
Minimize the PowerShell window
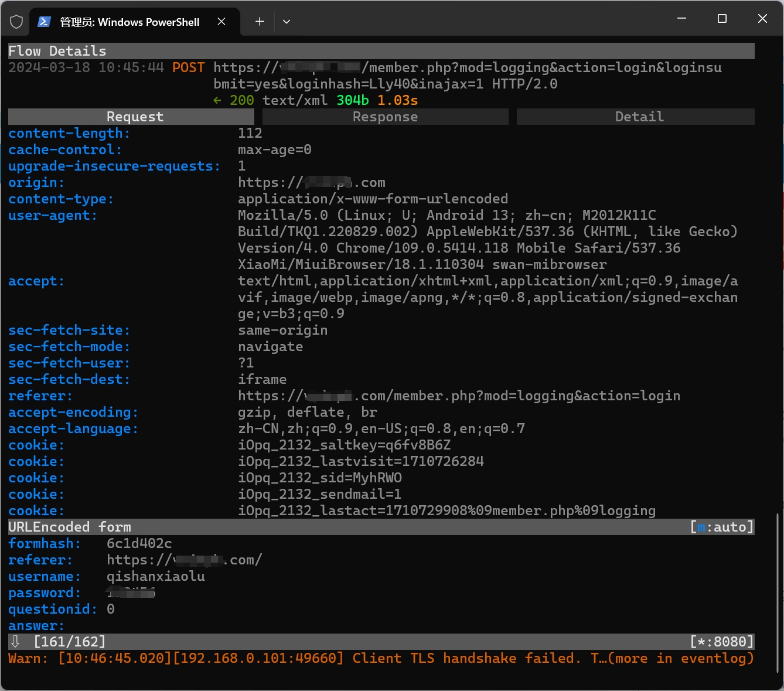[681, 19]
